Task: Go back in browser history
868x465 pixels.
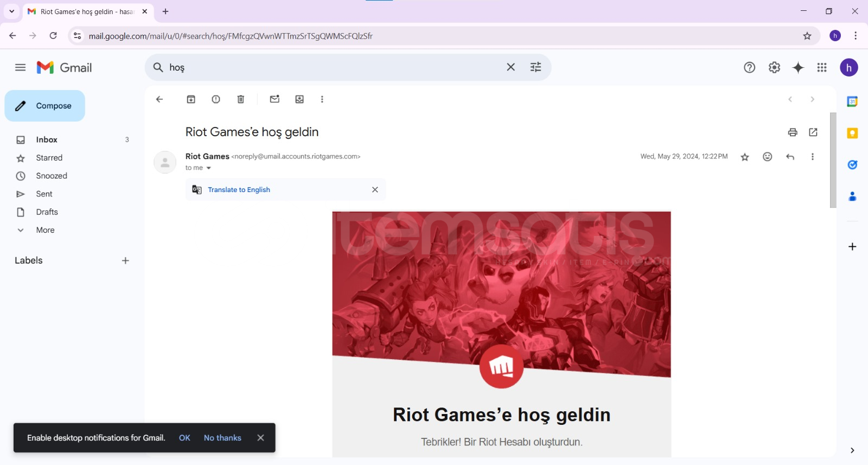Action: [12, 36]
